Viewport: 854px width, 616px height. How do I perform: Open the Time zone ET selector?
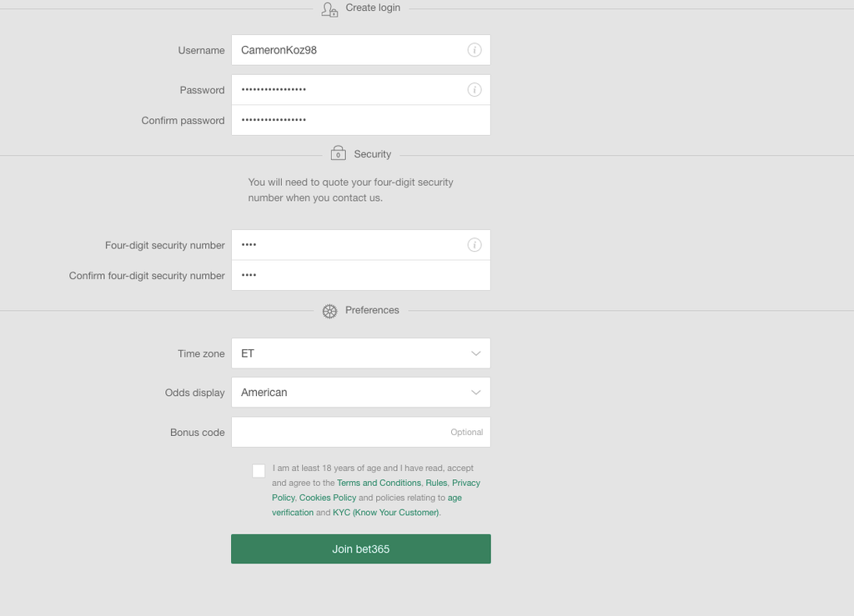(x=360, y=353)
